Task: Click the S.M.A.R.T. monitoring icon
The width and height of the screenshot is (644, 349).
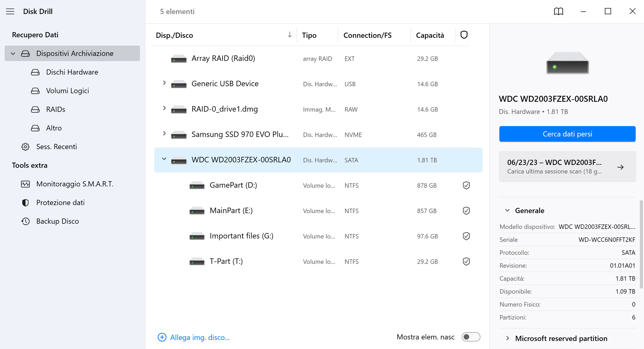Action: (x=25, y=184)
